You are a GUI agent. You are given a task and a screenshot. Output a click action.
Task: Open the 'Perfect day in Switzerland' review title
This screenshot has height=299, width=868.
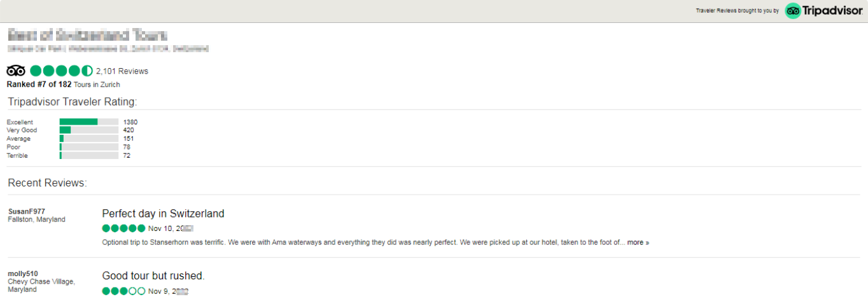click(x=163, y=214)
